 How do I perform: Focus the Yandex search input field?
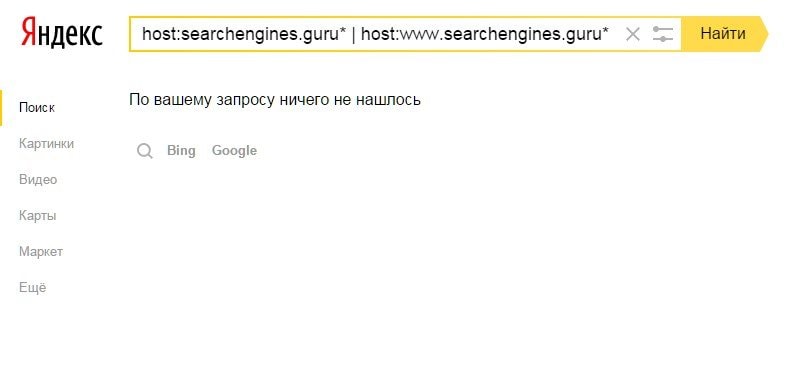pyautogui.click(x=375, y=34)
